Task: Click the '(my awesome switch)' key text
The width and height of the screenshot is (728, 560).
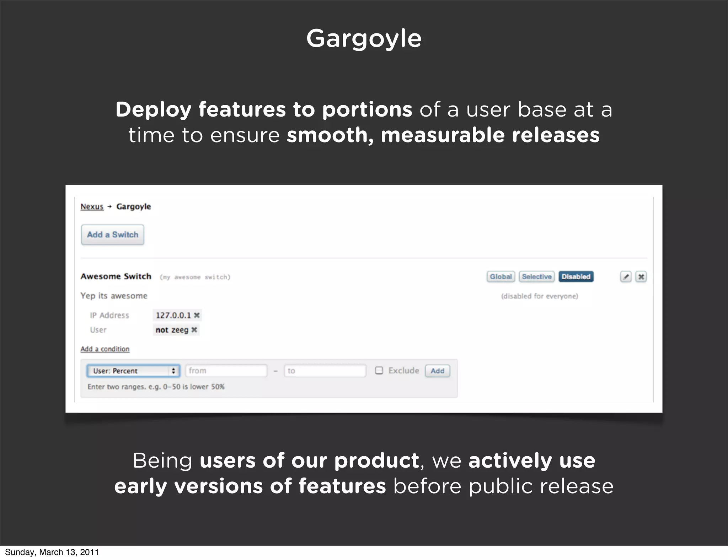Action: 195,277
